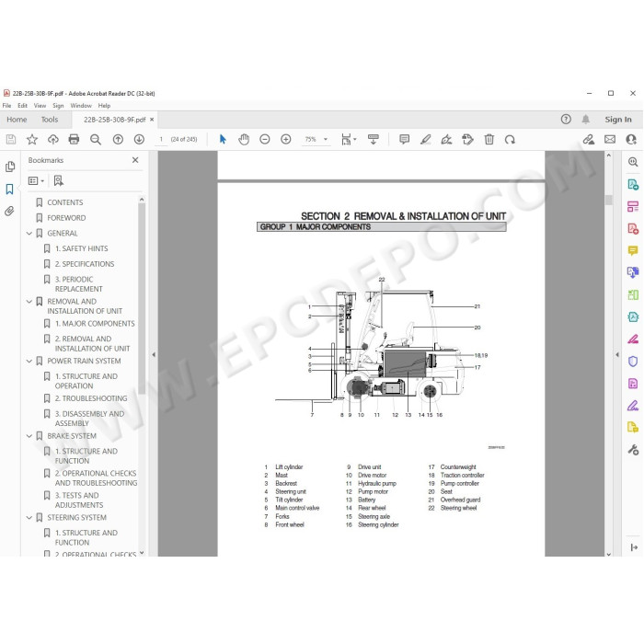644x644 pixels.
Task: Click the Save file icon
Action: click(x=11, y=140)
